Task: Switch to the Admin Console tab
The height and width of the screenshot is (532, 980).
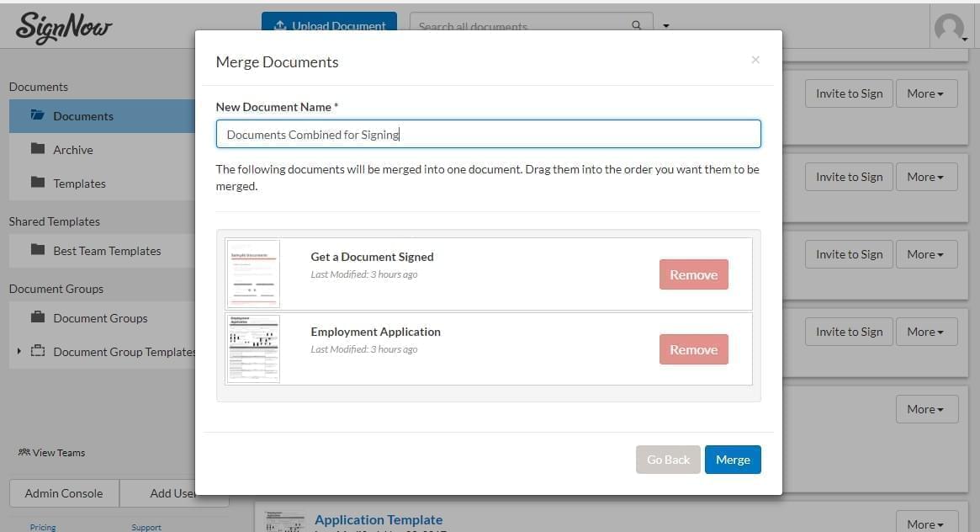Action: (63, 493)
